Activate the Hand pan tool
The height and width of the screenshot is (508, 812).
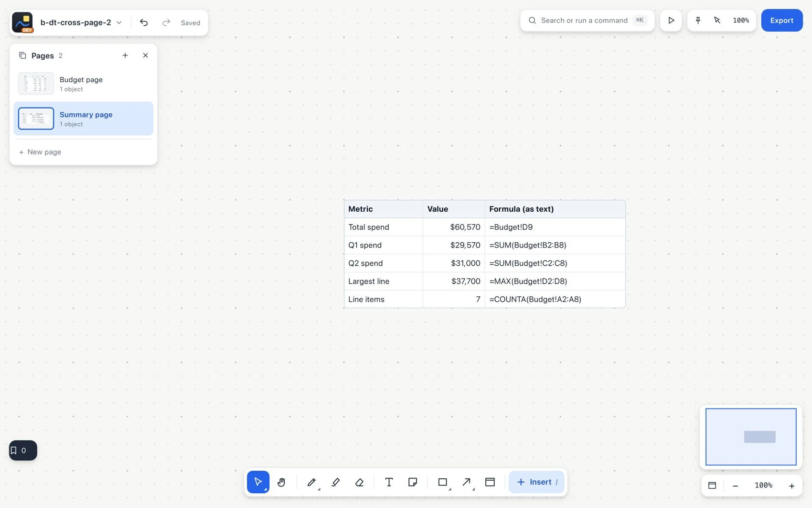(281, 482)
